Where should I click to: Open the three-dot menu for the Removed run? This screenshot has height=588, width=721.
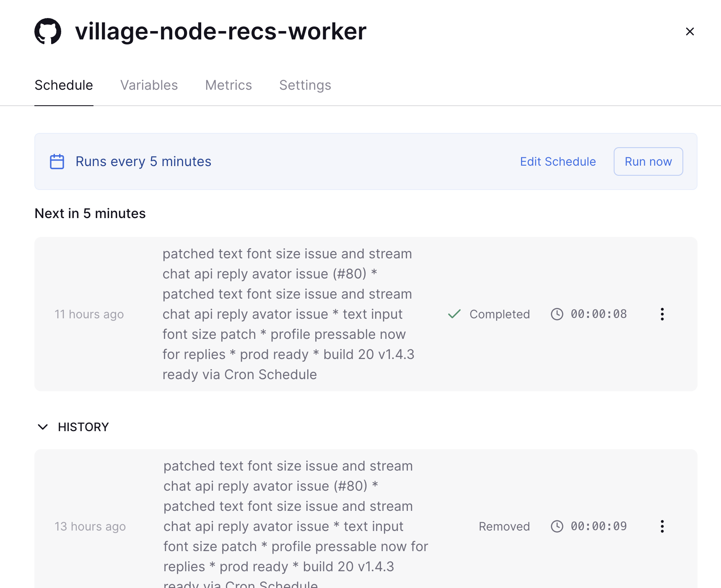click(662, 526)
